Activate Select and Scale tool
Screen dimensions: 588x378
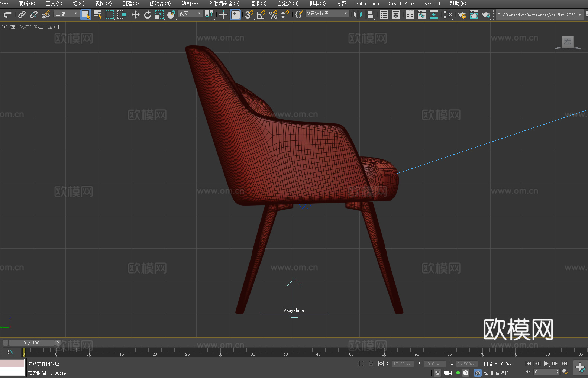pos(159,14)
